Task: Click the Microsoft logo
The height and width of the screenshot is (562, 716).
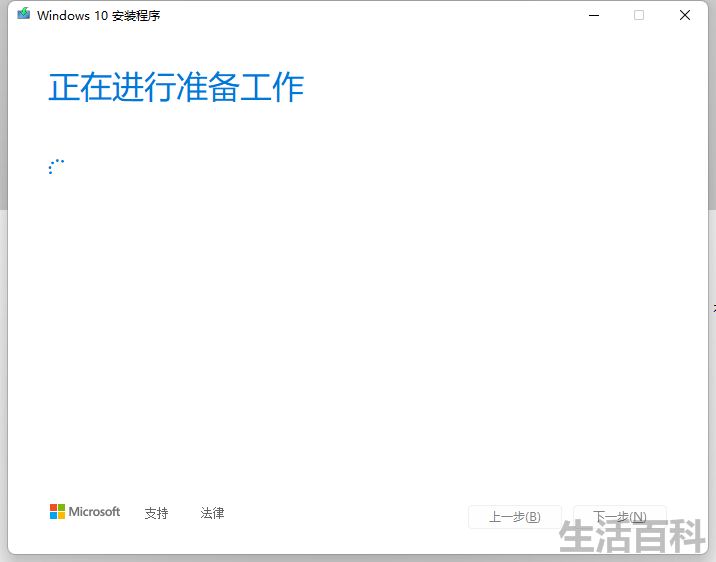Action: pos(85,511)
